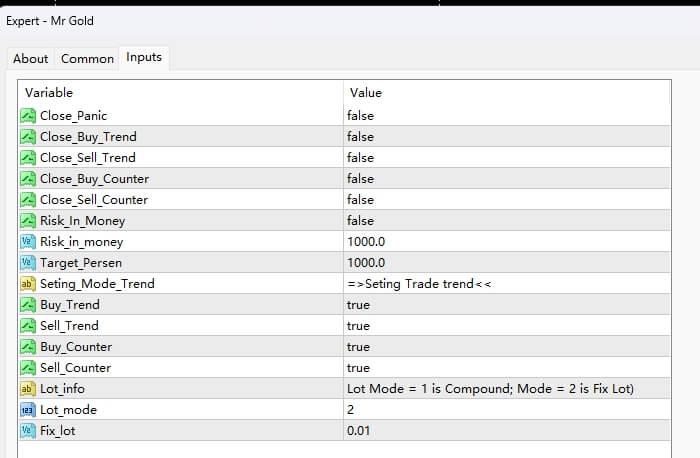
Task: Select the Sell_Trend true value cell
Action: (358, 326)
